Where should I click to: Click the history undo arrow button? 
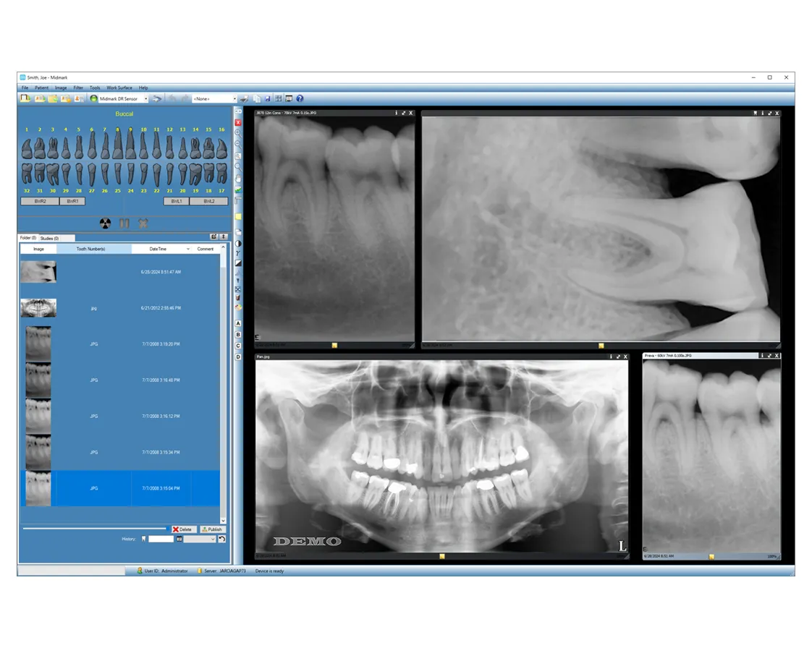click(221, 539)
